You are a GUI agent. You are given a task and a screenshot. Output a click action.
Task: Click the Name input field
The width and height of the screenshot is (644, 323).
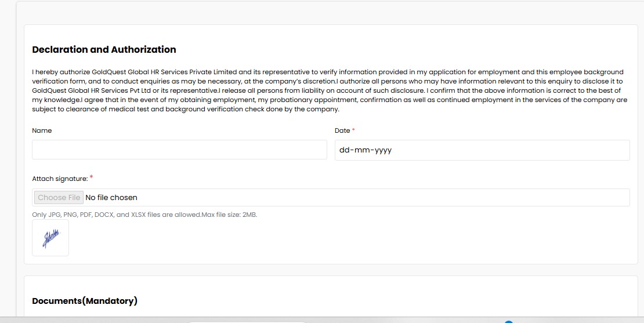pyautogui.click(x=179, y=150)
